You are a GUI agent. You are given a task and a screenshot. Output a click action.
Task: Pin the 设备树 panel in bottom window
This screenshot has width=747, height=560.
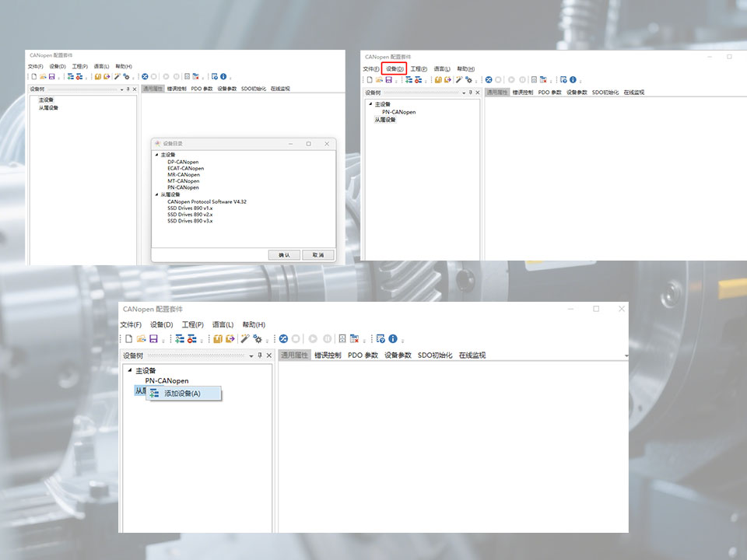260,355
